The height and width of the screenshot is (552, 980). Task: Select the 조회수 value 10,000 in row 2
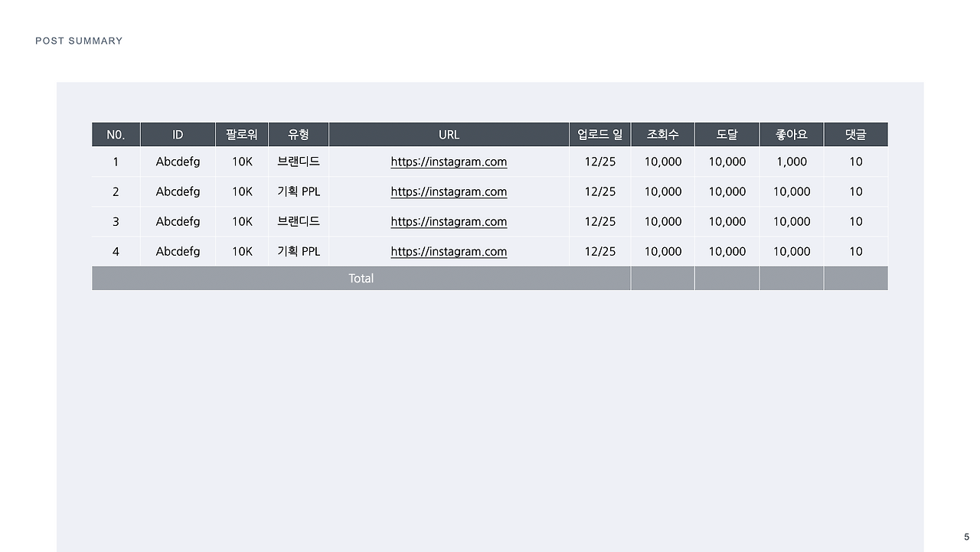pyautogui.click(x=663, y=191)
